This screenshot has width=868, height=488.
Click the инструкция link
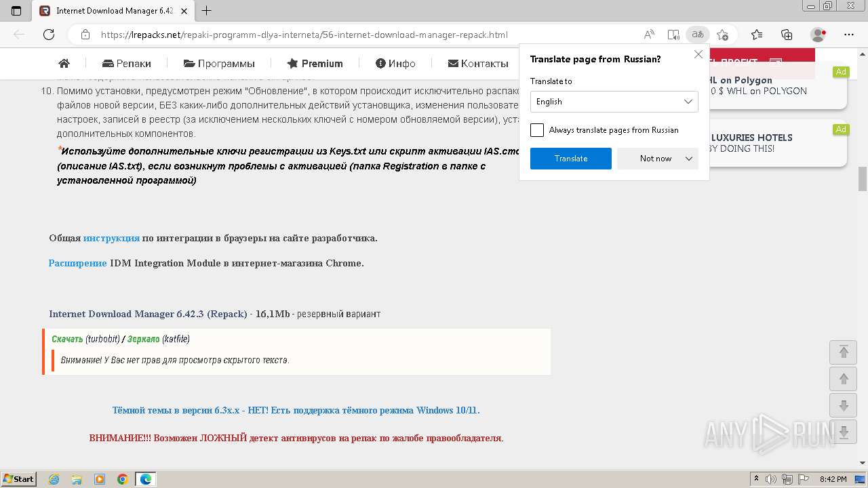coord(111,238)
